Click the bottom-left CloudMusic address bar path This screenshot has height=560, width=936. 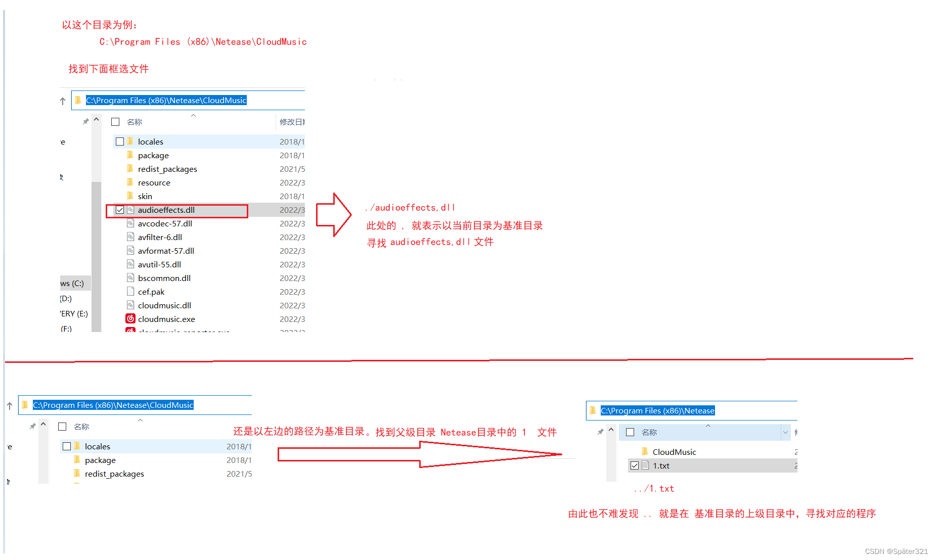(113, 405)
